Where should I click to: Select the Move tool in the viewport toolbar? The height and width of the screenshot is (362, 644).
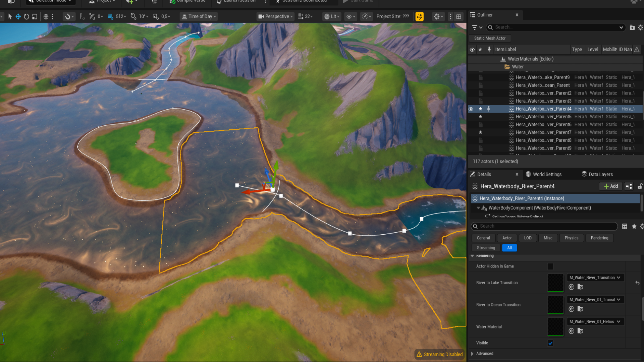(18, 16)
